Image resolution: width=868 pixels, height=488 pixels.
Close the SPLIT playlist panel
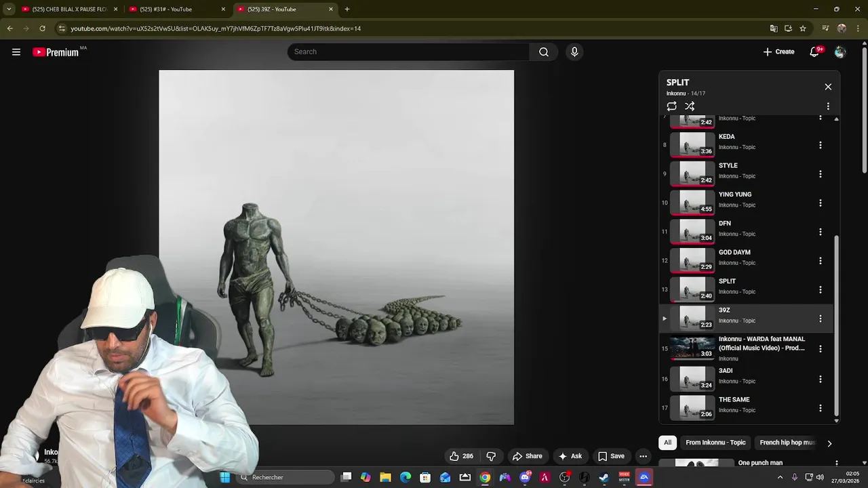[x=828, y=87]
